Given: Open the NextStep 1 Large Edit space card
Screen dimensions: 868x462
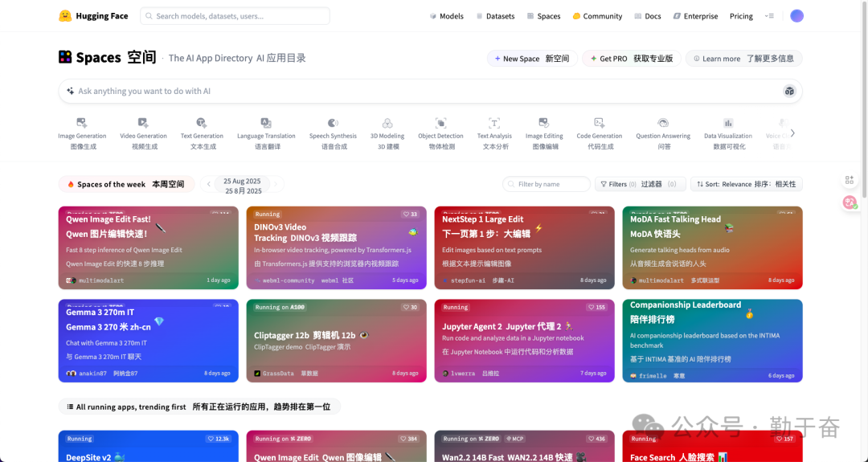Looking at the screenshot, I should [x=524, y=248].
